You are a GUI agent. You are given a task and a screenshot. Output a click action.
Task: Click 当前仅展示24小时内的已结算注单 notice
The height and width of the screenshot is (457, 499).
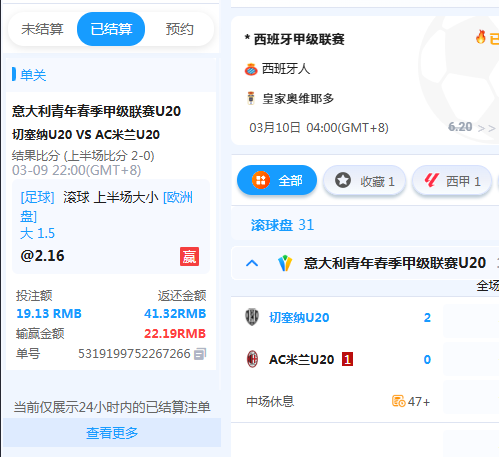coord(112,407)
